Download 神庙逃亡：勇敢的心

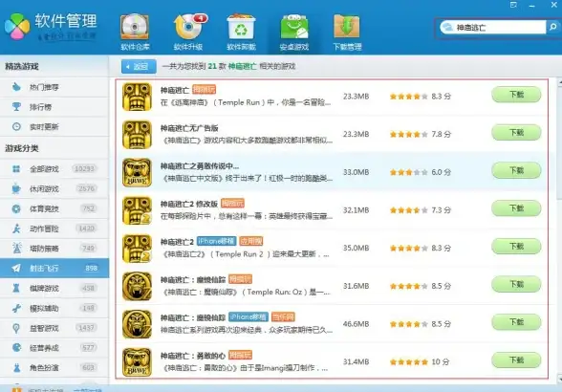coord(516,360)
